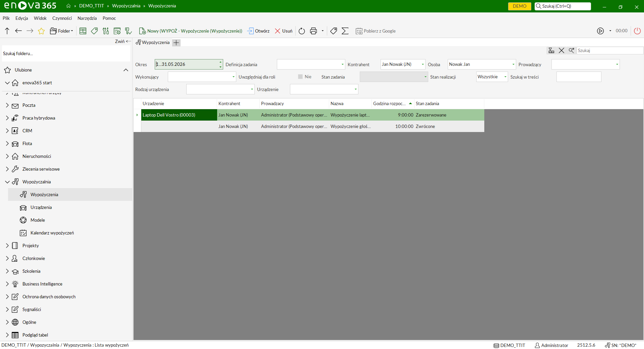Click the Kalendarz wypożyczeń calendar icon
The height and width of the screenshot is (349, 644).
click(23, 233)
